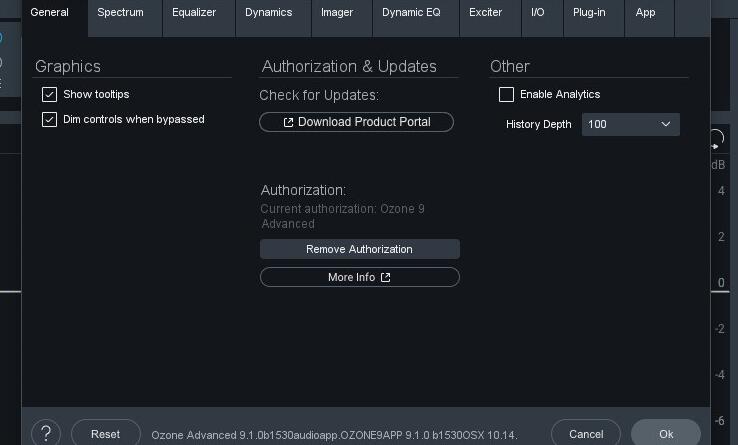Toggle the Show tooltips checkbox

(x=49, y=95)
